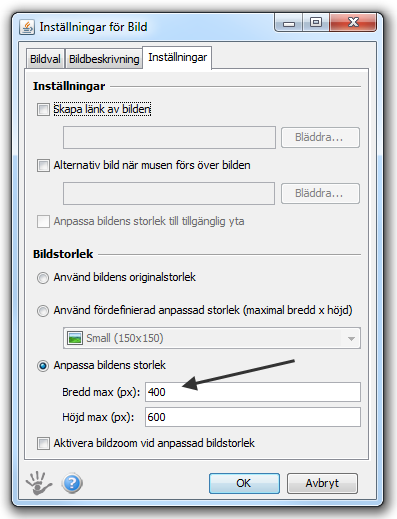Confirm the dialog with OK
This screenshot has width=397, height=519.
click(244, 483)
